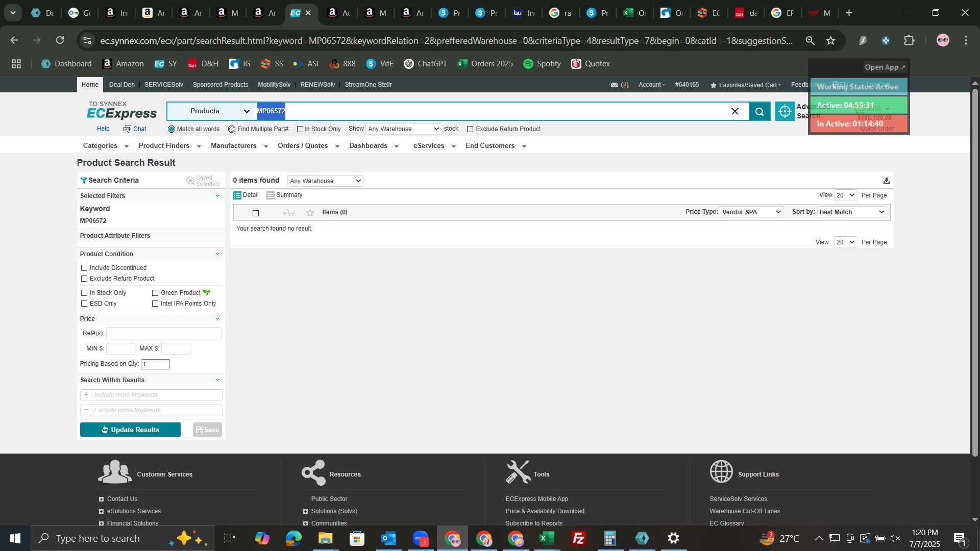Open File Explorer from taskbar
This screenshot has height=551, width=980.
click(326, 538)
